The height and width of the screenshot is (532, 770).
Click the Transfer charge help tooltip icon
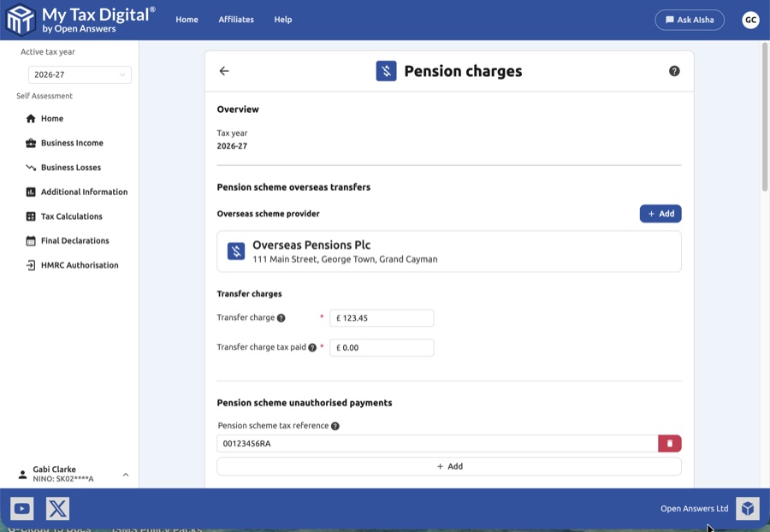pos(281,318)
